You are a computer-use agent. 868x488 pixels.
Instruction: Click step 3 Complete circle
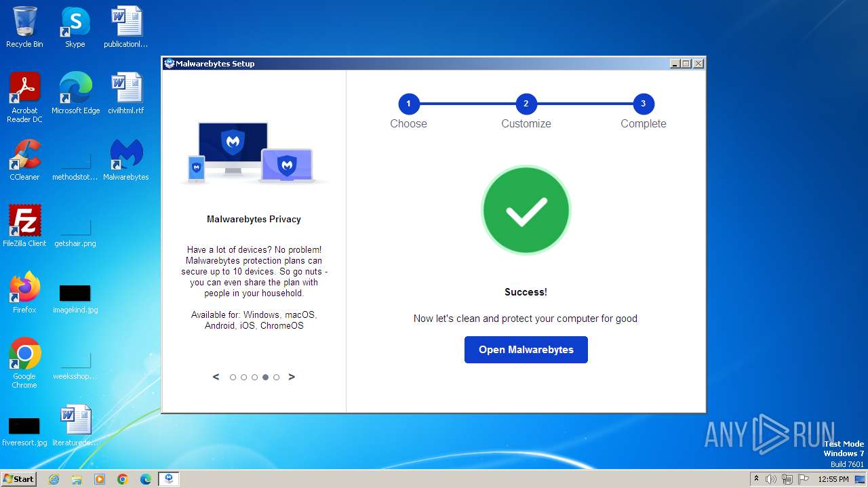pos(643,104)
